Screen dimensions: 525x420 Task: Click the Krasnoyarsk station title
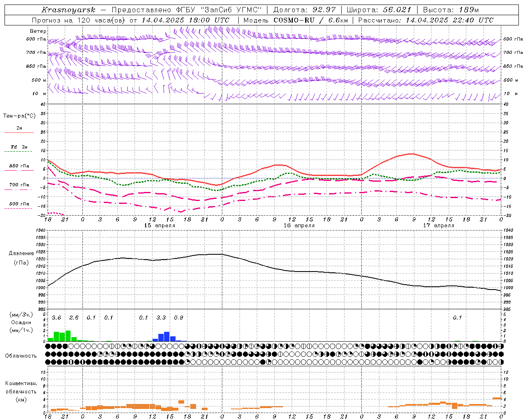(x=68, y=10)
